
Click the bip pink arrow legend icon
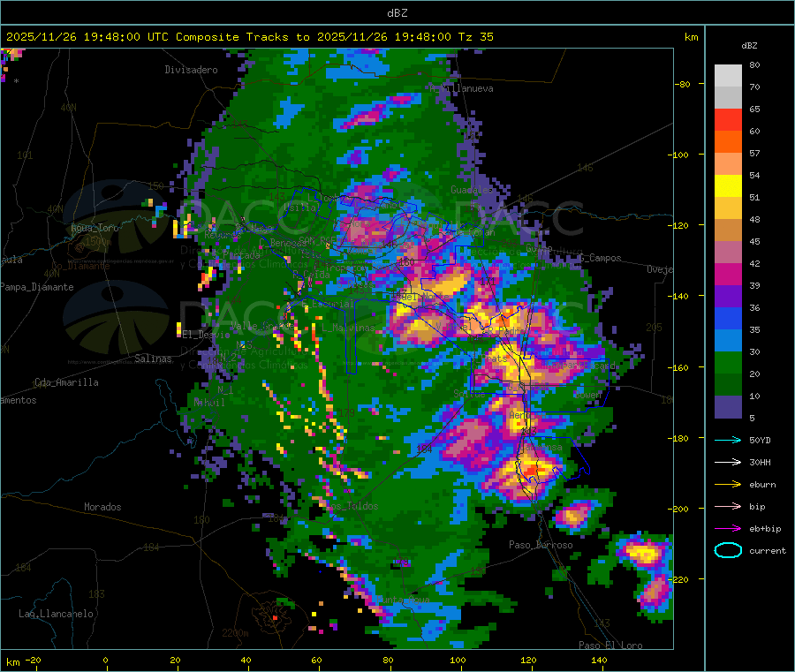728,506
